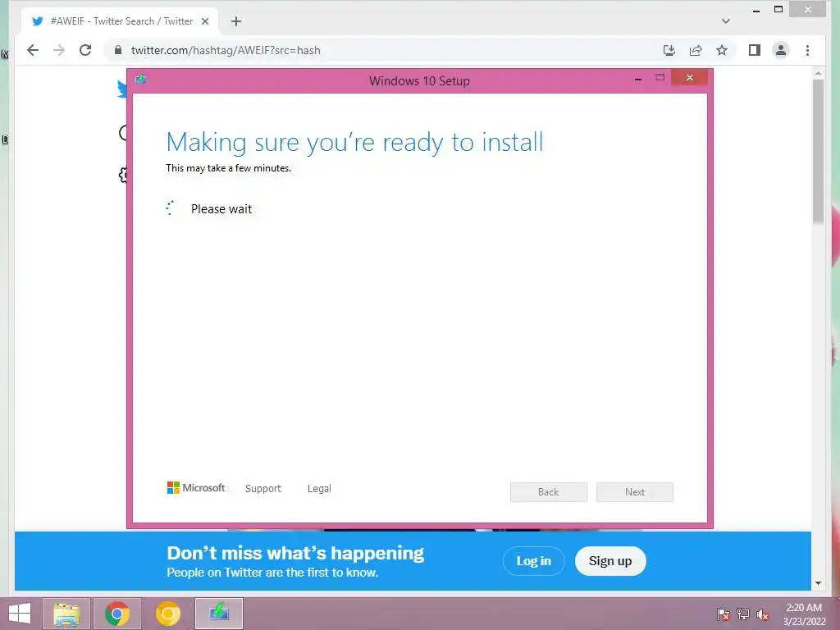Click the page scrollbar down arrow

point(818,583)
